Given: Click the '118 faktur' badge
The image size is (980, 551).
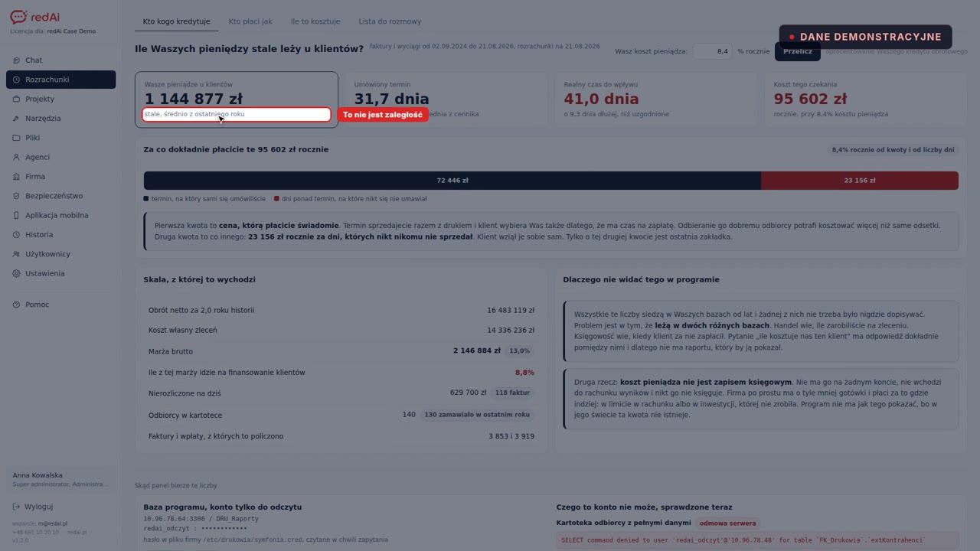Looking at the screenshot, I should point(513,393).
